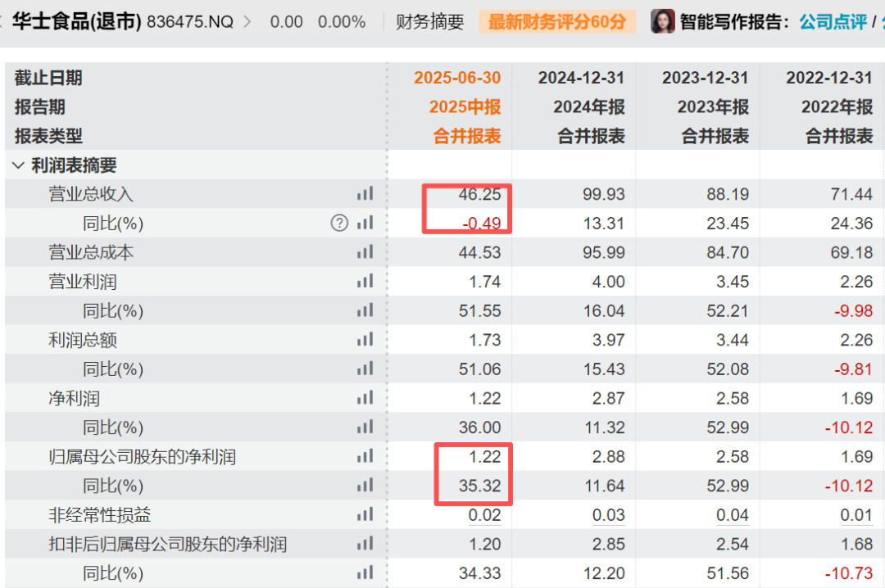The height and width of the screenshot is (588, 885).
Task: Click the chart icon next to 营业利润
Action: coord(365,281)
